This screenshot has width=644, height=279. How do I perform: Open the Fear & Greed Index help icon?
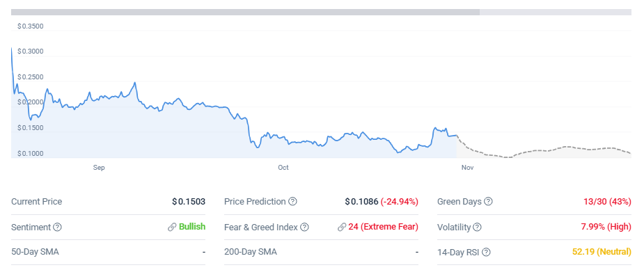[x=304, y=227]
